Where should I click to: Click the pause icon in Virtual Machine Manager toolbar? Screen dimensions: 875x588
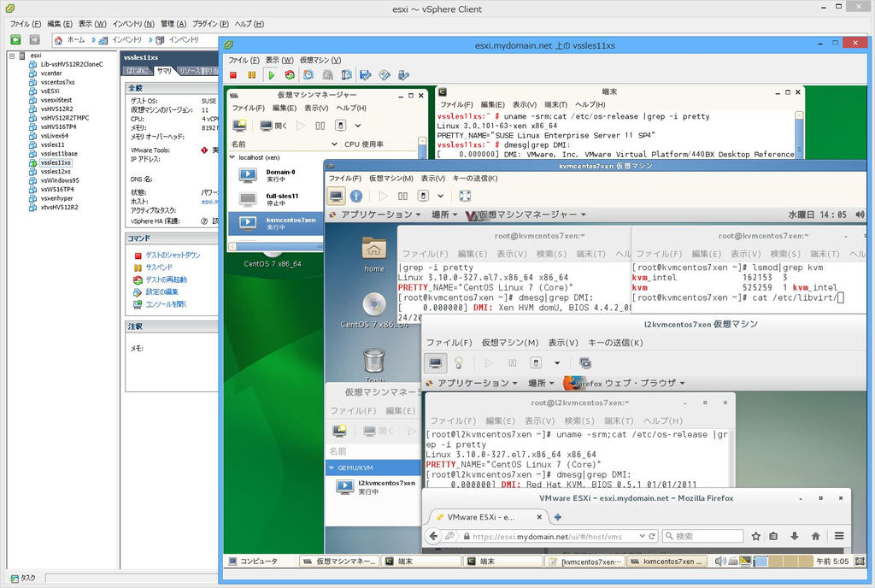pos(320,126)
